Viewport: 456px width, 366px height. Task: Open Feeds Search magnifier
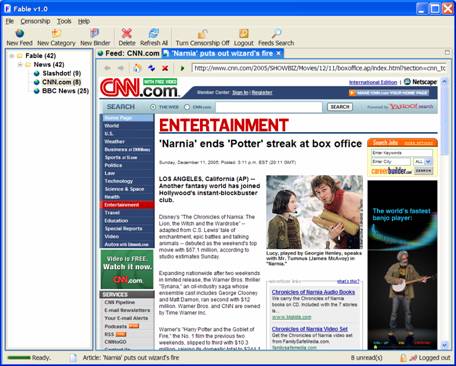(276, 33)
